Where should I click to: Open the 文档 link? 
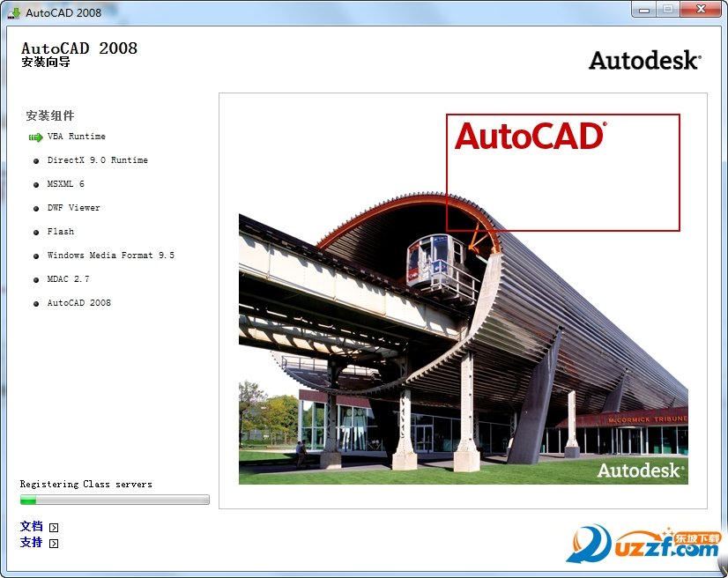[32, 527]
